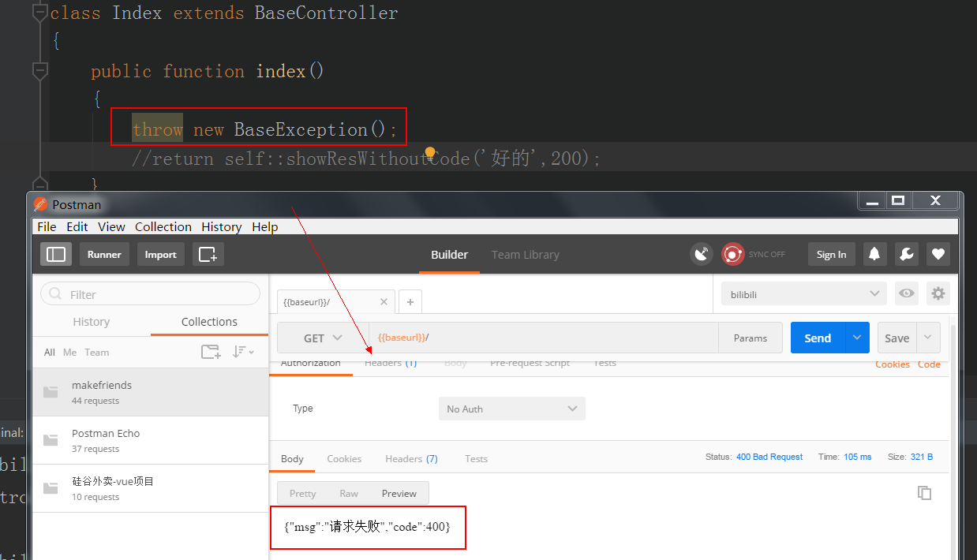
Task: Toggle the Postman sidebar panel icon
Action: coord(56,254)
